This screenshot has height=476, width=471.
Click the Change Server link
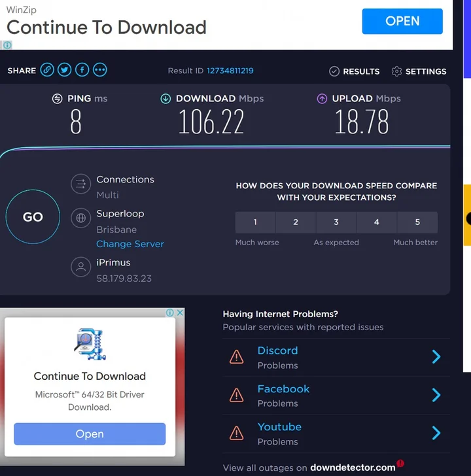tap(130, 244)
